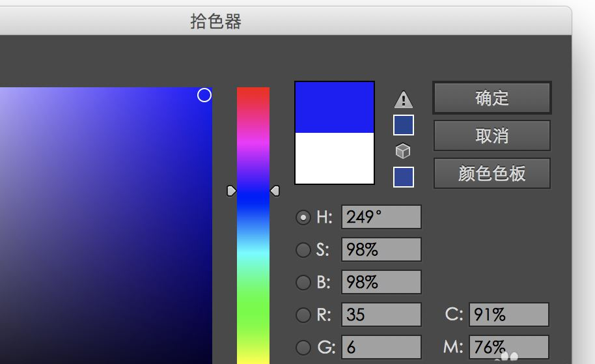595x364 pixels.
Task: Select the R red radio button
Action: 303,315
